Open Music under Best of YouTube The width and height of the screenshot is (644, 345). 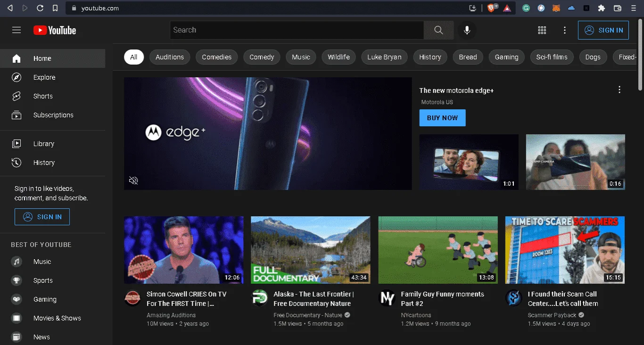[53, 262]
